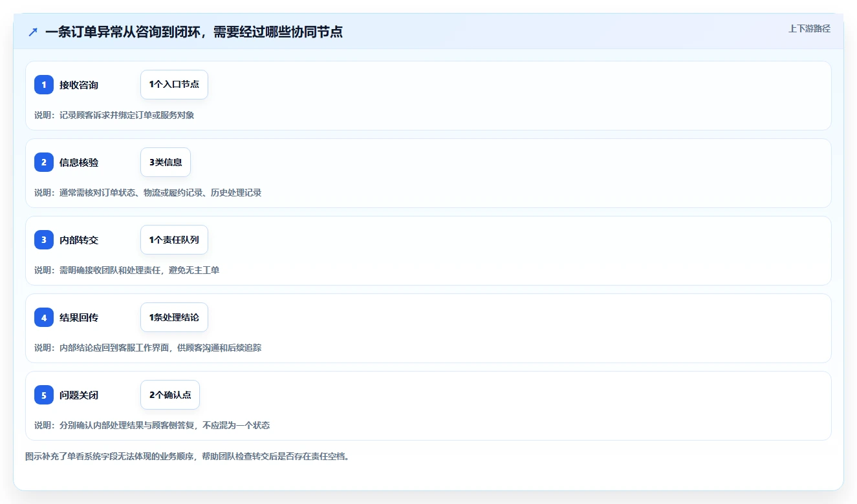Click the 2个确认点 pill
The width and height of the screenshot is (857, 504).
point(170,395)
